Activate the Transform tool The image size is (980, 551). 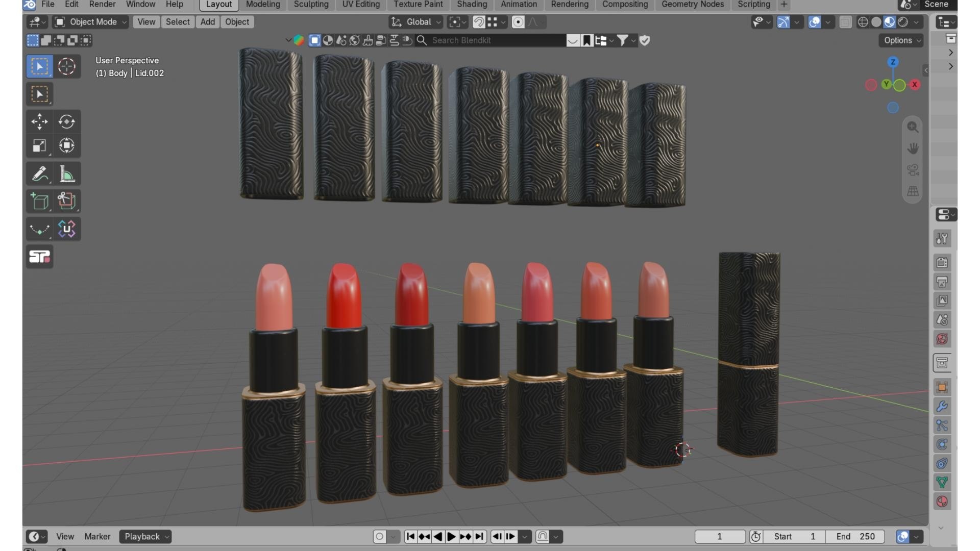pos(66,146)
